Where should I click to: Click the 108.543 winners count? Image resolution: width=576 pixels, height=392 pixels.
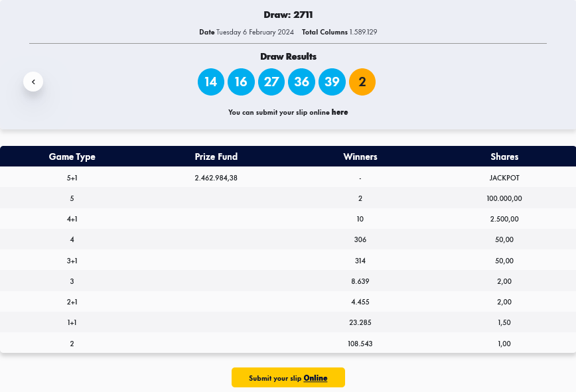click(x=360, y=344)
